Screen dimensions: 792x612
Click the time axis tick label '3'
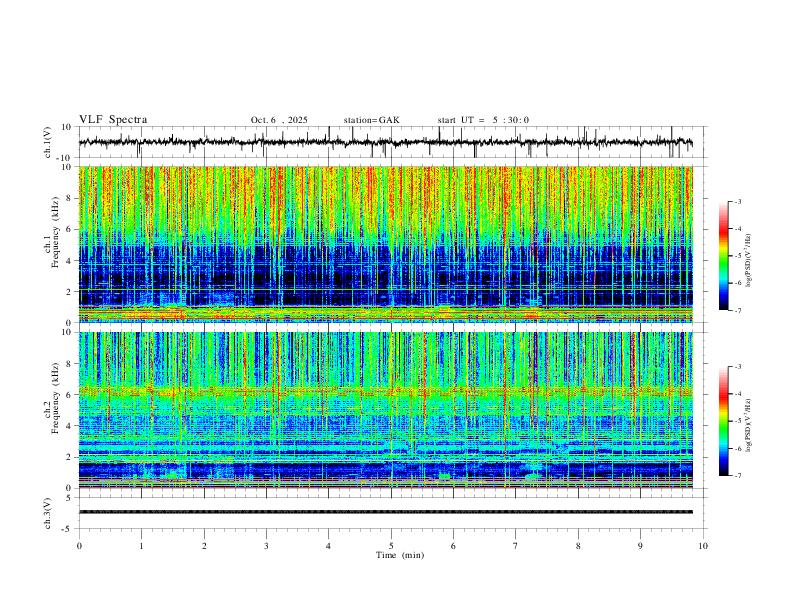coord(266,546)
